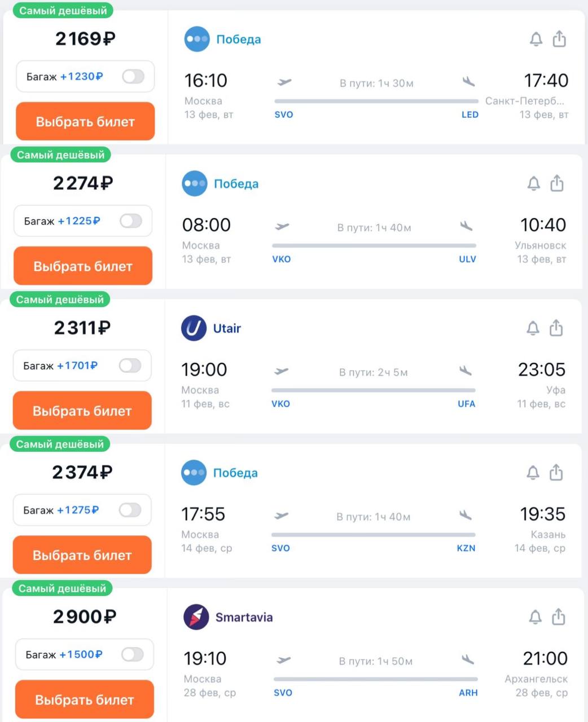
Task: Click the Utair airline name link
Action: pyautogui.click(x=227, y=328)
